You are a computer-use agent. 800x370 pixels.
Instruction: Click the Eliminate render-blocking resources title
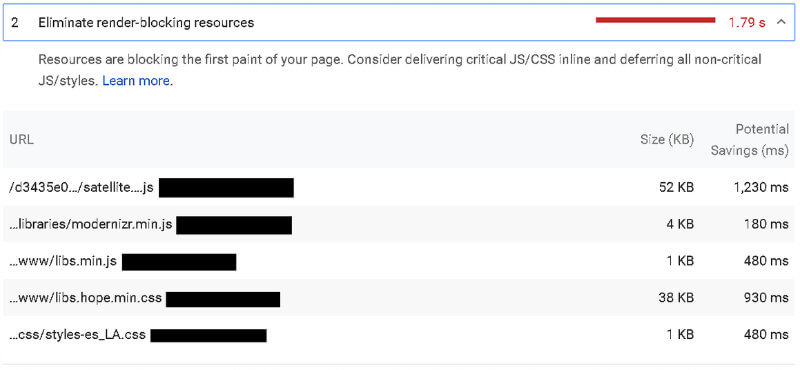[146, 23]
